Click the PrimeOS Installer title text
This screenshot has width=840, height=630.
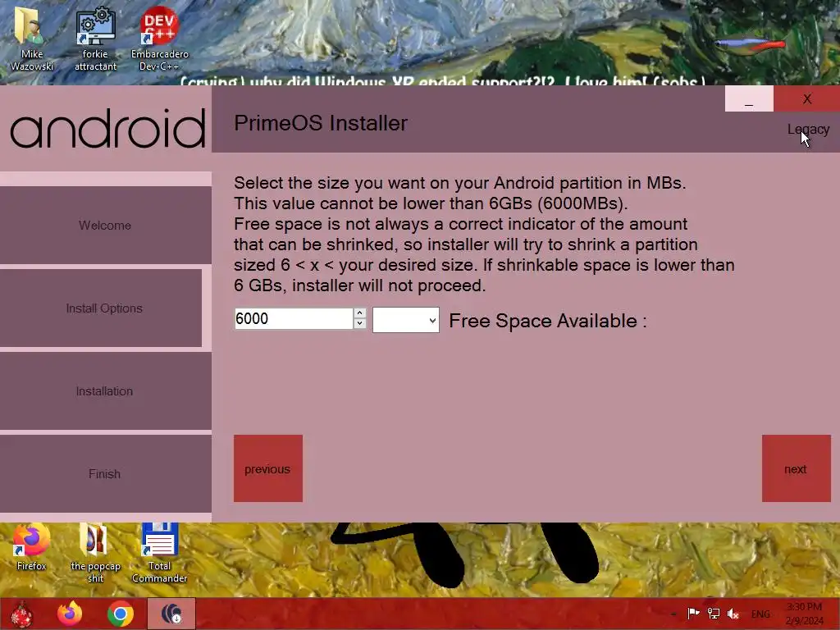[x=321, y=123]
